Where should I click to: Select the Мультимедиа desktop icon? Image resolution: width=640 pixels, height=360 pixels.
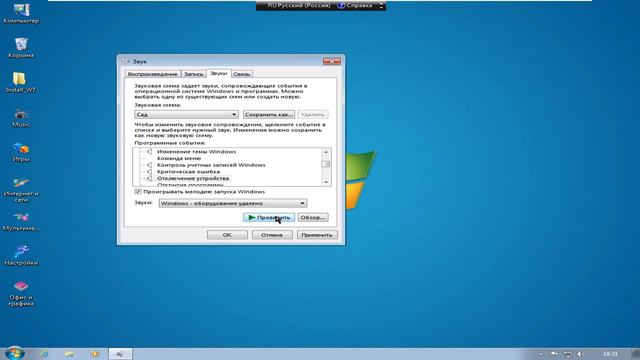click(x=21, y=222)
